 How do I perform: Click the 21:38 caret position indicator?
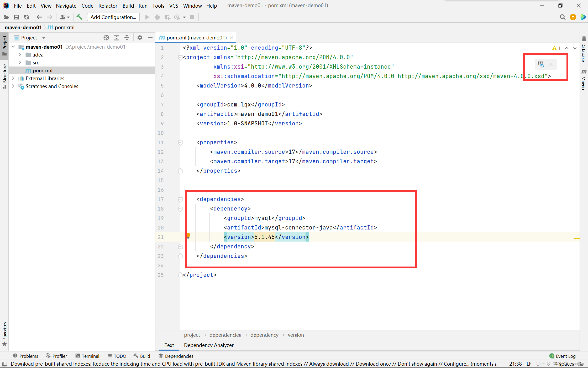click(x=515, y=364)
